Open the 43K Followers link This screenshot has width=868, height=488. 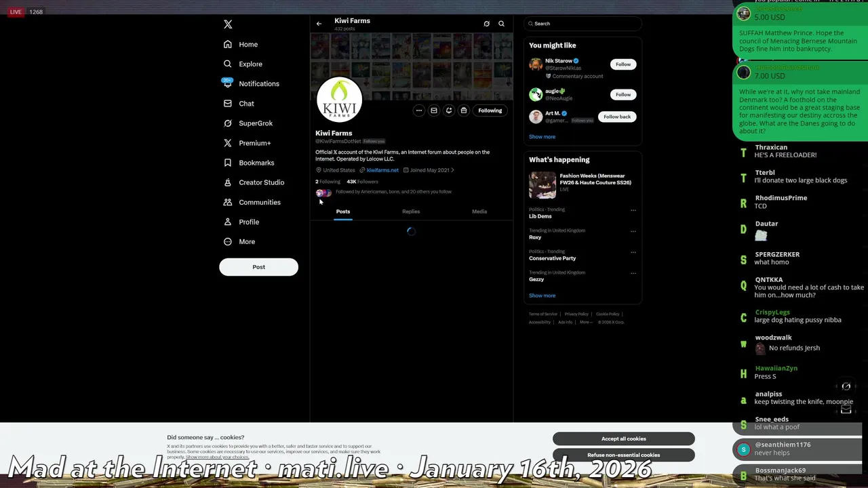point(362,182)
